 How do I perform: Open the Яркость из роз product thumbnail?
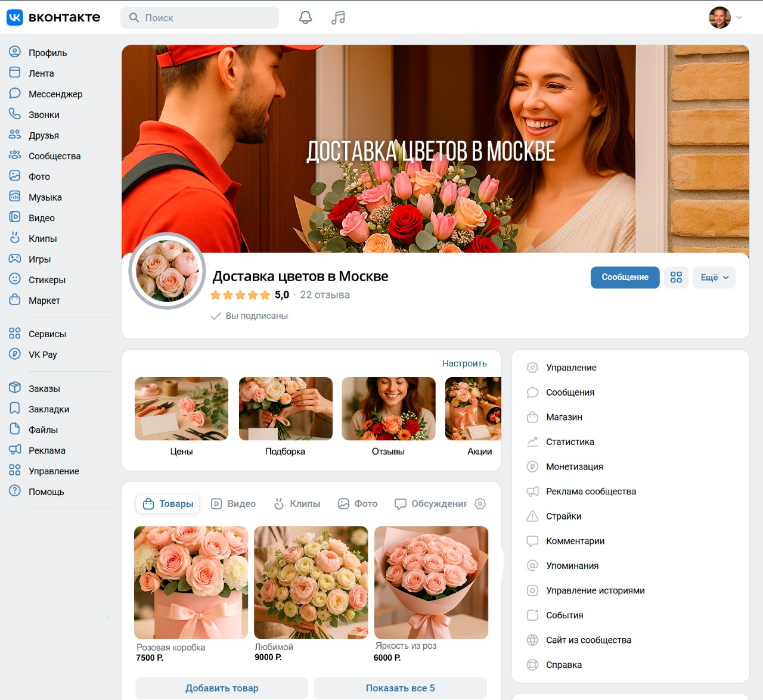pos(431,582)
